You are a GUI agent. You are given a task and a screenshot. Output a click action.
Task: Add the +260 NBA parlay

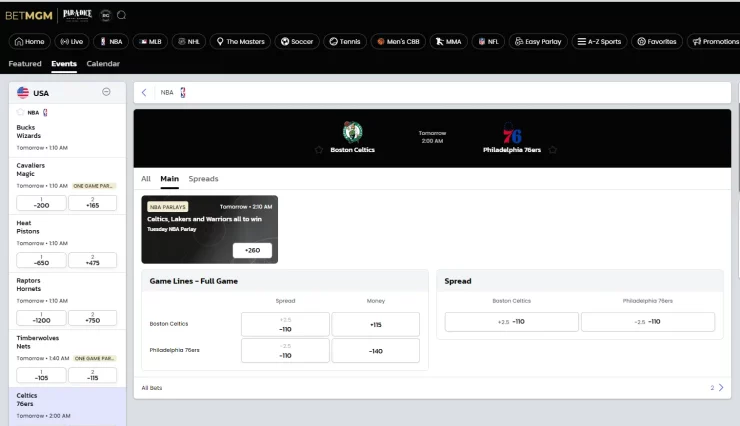click(x=252, y=251)
